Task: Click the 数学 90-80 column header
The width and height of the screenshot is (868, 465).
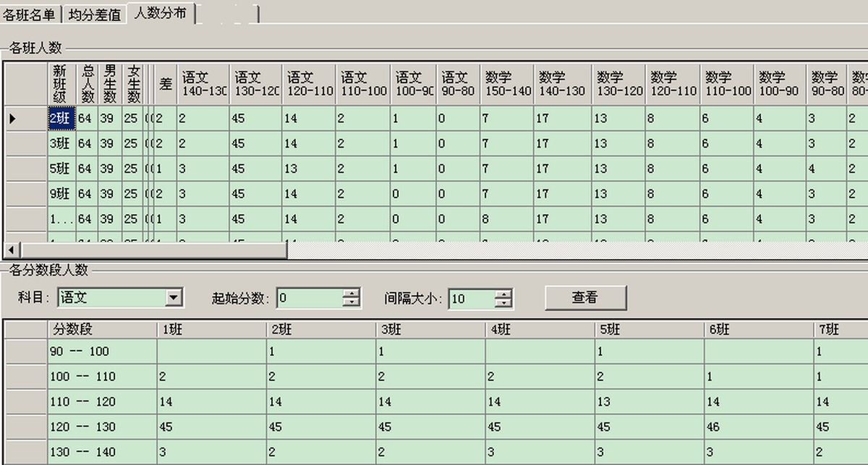Action: (827, 84)
